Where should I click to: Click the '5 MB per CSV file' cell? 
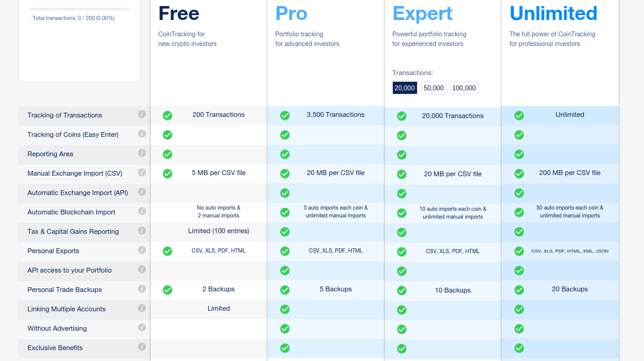[x=218, y=173]
